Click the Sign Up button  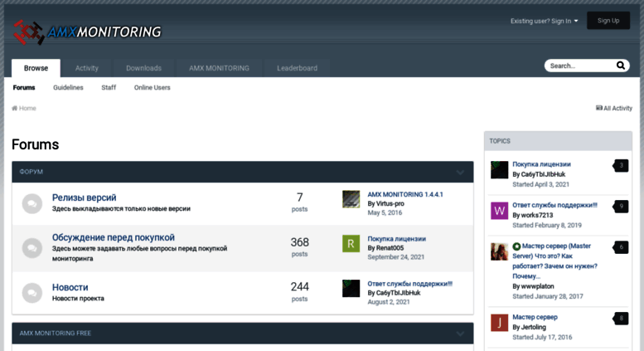click(608, 21)
